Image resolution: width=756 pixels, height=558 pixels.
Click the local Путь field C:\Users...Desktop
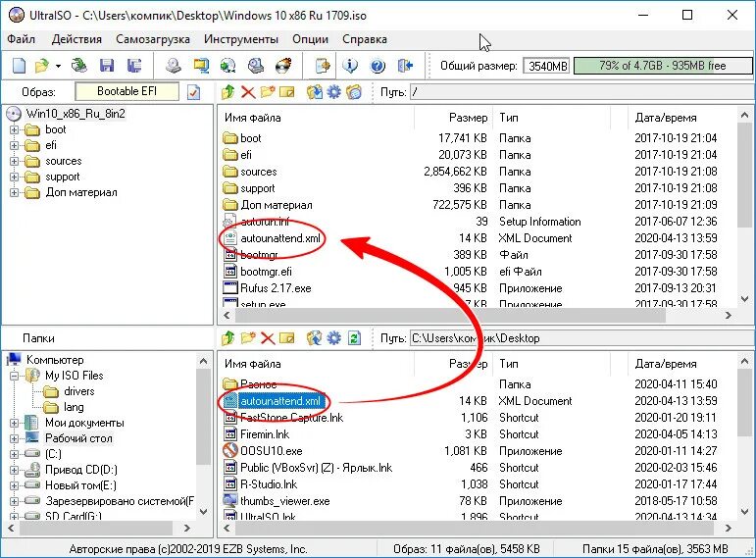click(x=581, y=338)
